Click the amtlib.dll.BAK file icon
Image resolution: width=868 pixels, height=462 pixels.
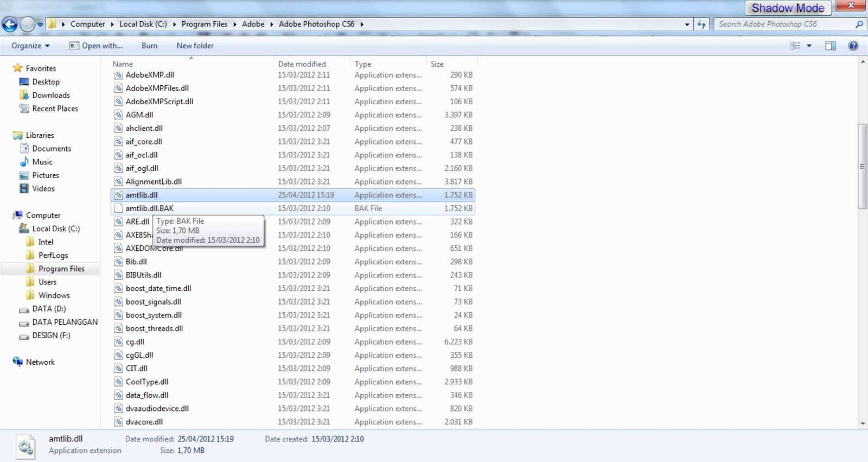[118, 208]
